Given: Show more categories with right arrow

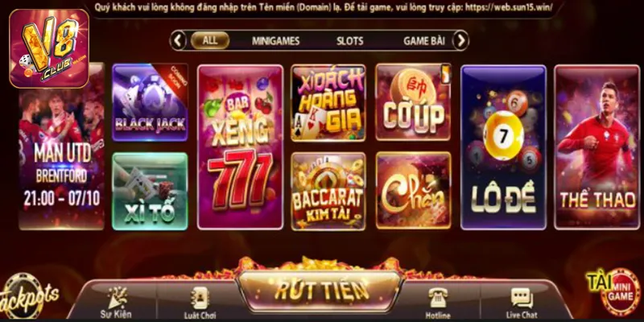Looking at the screenshot, I should [460, 41].
